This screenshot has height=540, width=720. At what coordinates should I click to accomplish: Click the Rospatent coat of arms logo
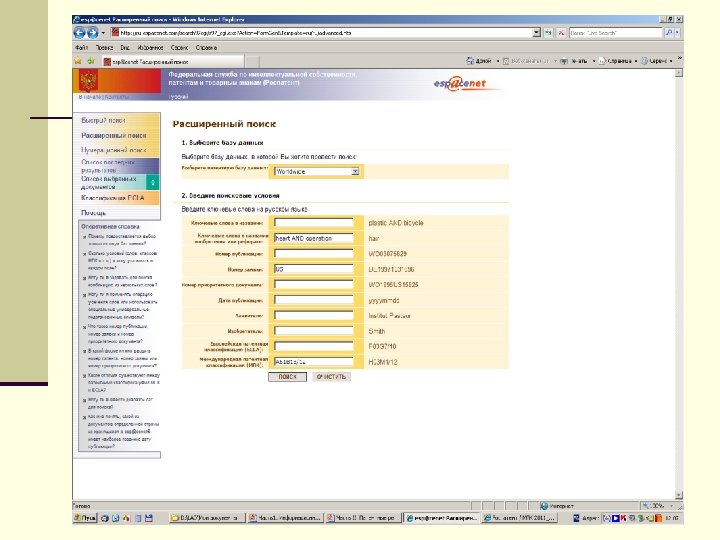[x=88, y=81]
